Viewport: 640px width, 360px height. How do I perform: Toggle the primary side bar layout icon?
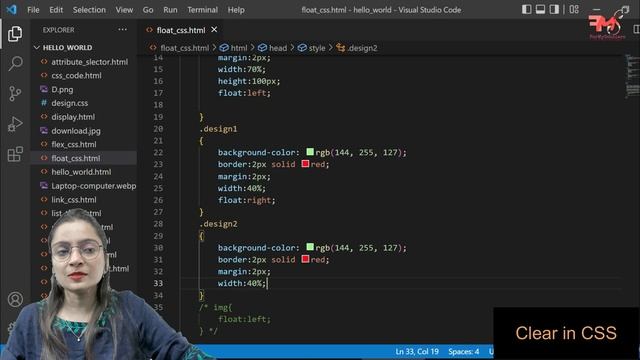527,9
